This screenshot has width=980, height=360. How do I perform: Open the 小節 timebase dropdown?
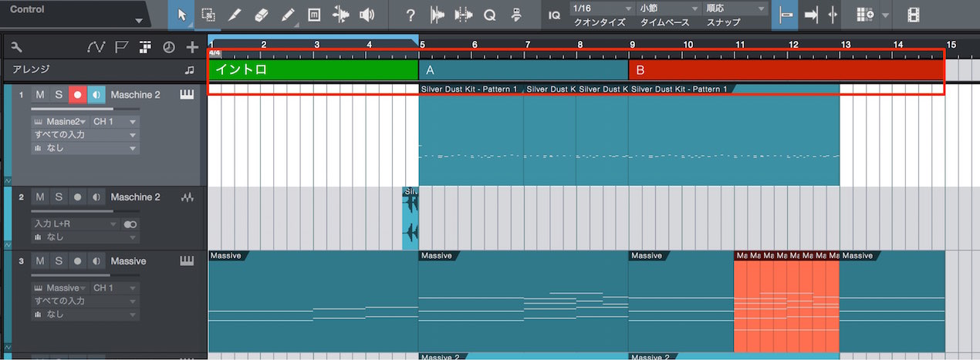click(x=667, y=8)
